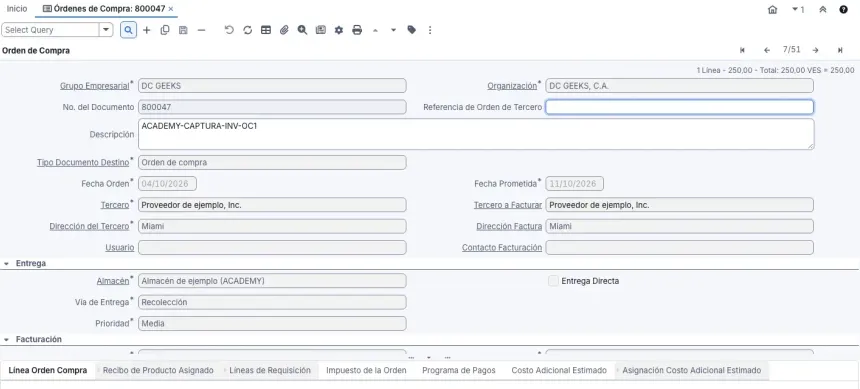Create a new record with plus icon
The image size is (860, 389).
146,30
